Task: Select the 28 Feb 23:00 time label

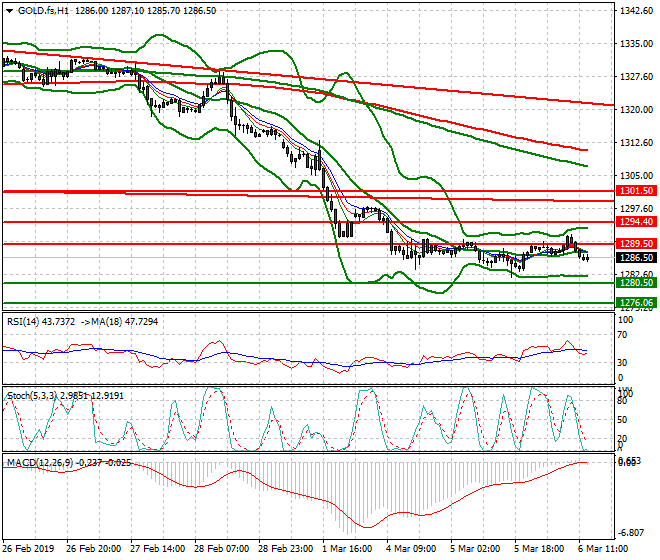Action: [x=285, y=549]
